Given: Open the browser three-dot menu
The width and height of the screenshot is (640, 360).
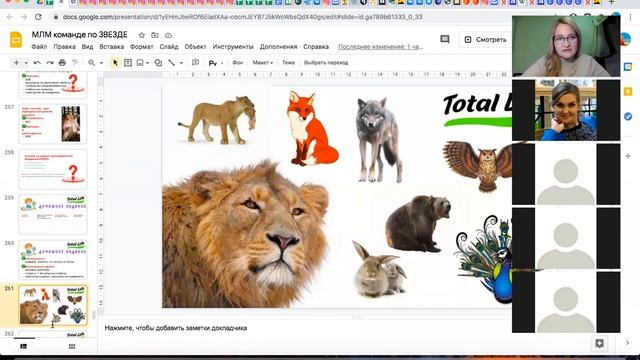Looking at the screenshot, I should point(631,17).
